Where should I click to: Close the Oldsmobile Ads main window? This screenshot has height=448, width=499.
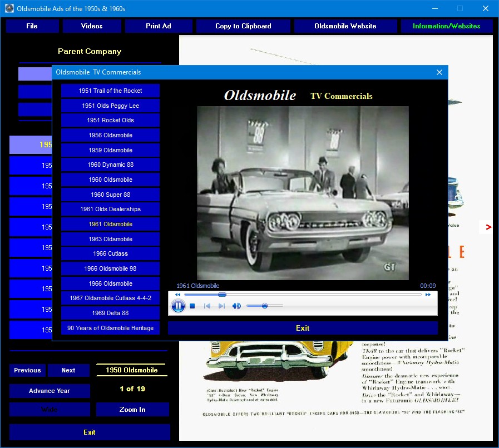coord(485,8)
